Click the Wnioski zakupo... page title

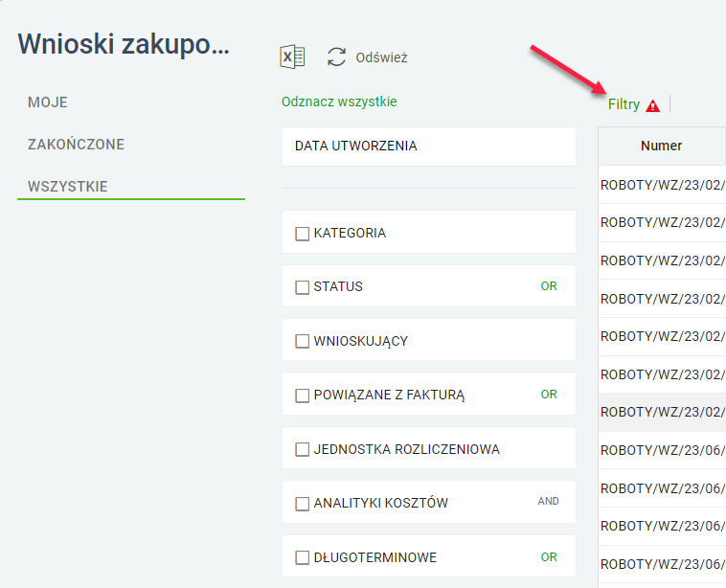coord(124,44)
